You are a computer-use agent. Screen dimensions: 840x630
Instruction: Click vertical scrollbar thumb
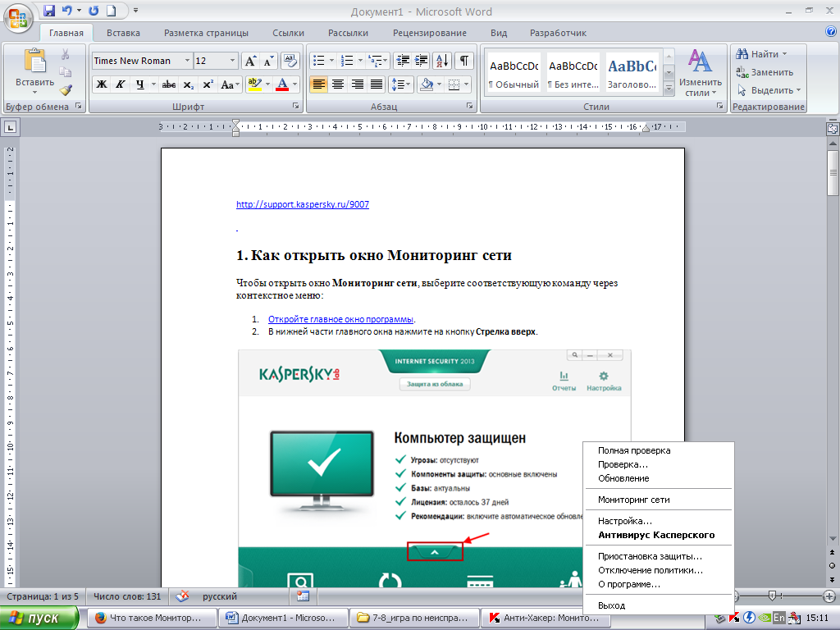click(x=833, y=173)
